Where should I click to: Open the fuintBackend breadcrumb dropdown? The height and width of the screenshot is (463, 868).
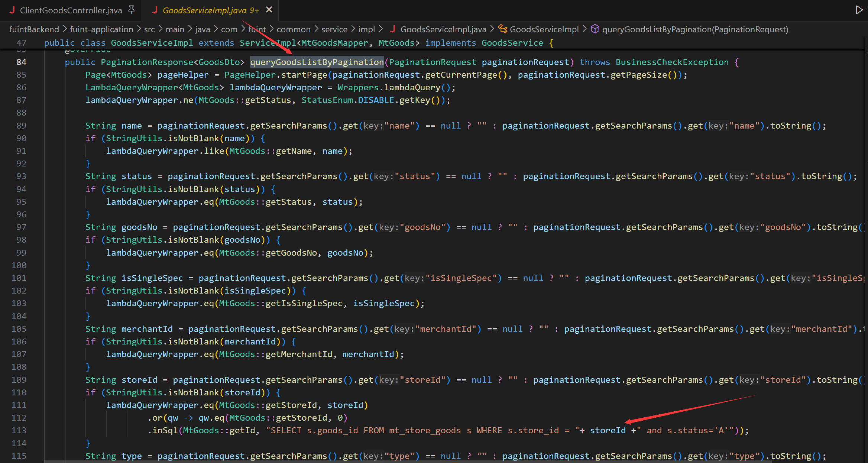pos(34,29)
